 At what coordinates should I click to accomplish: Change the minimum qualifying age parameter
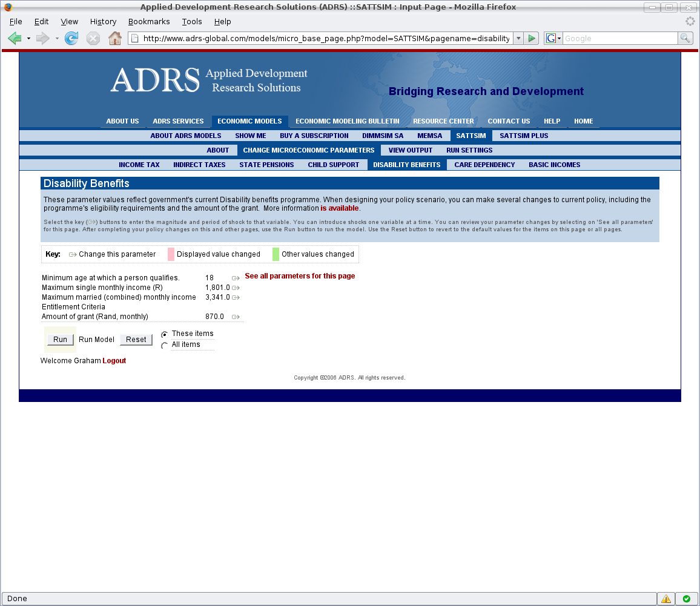tap(236, 278)
